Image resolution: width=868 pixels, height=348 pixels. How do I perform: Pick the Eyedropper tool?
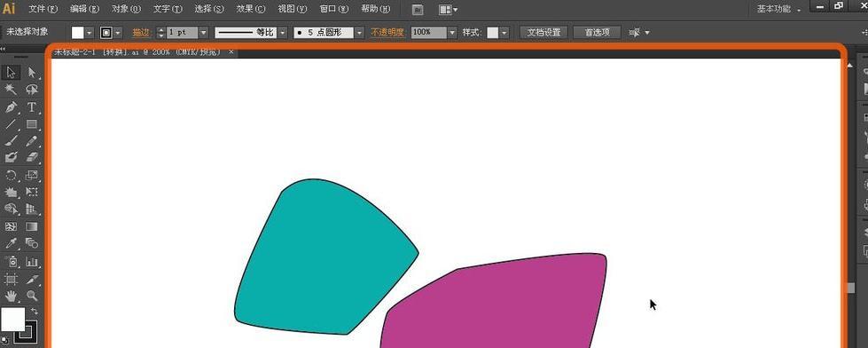[11, 243]
